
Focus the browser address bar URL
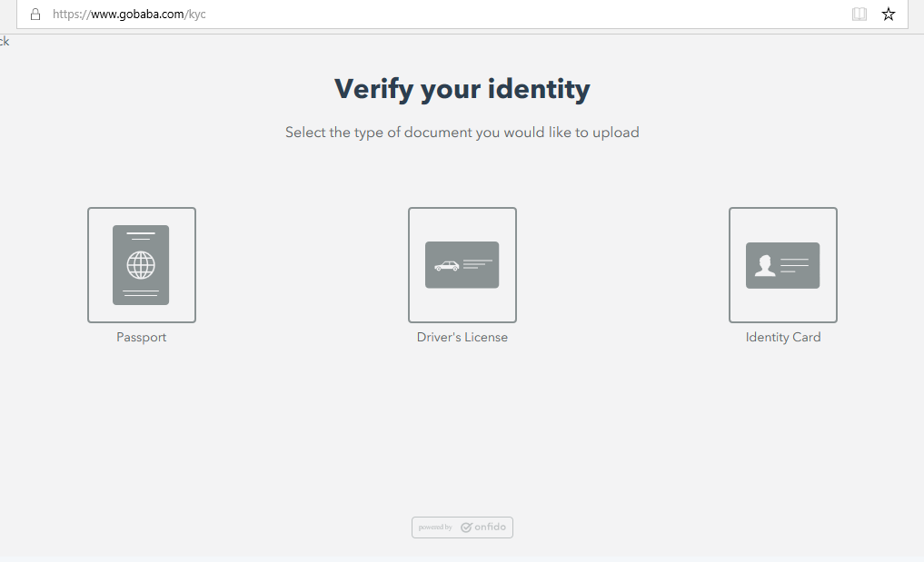pos(363,15)
